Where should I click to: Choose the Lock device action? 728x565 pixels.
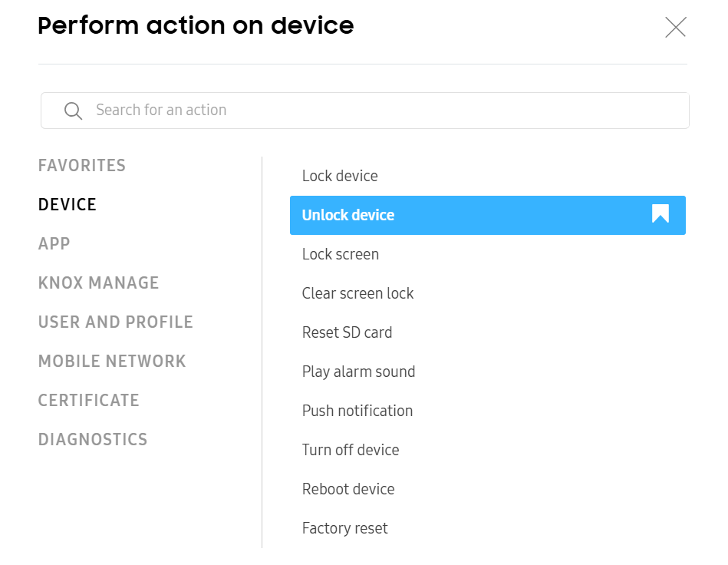click(340, 176)
